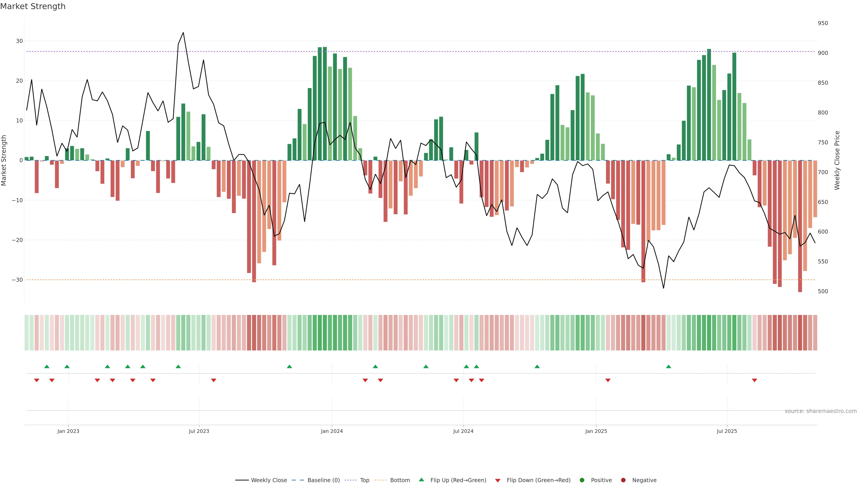Click the Weekly Close Price axis title

click(837, 160)
